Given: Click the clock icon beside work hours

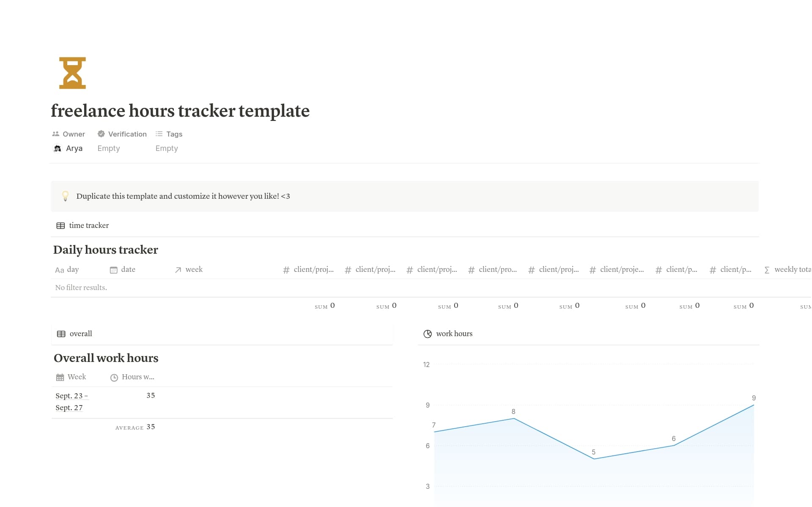Looking at the screenshot, I should click(428, 334).
